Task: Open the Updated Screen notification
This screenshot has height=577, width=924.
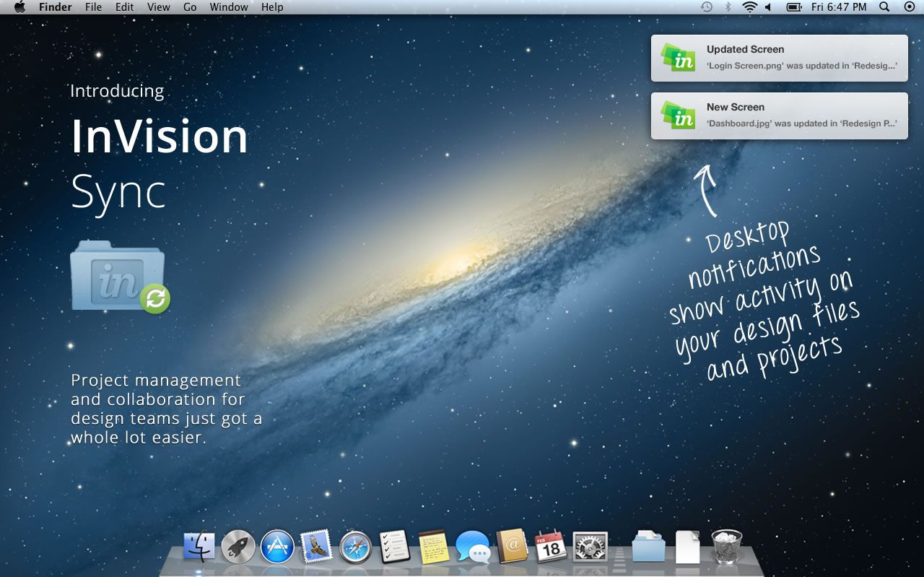Action: [780, 58]
